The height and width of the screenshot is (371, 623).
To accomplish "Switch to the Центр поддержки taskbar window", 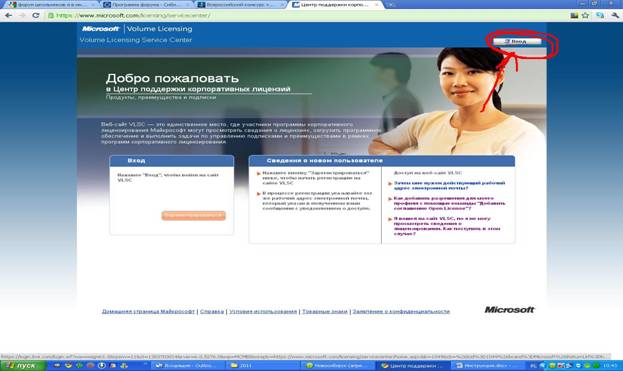I will tap(412, 365).
